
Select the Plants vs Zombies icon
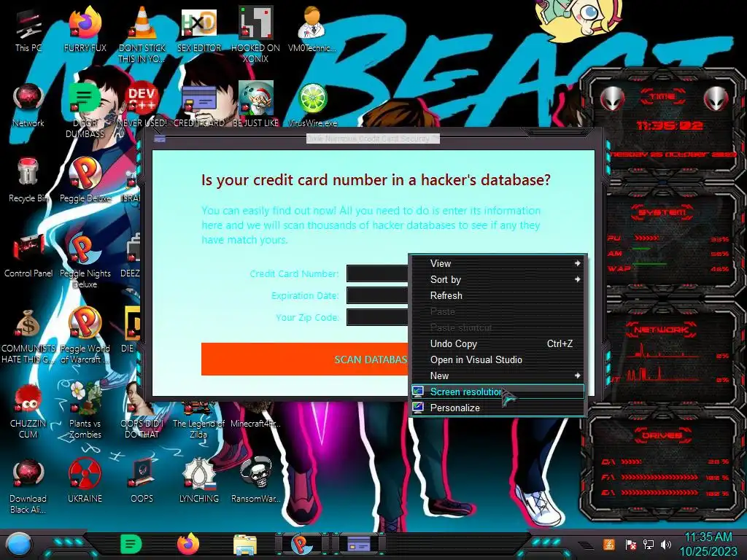(x=85, y=411)
